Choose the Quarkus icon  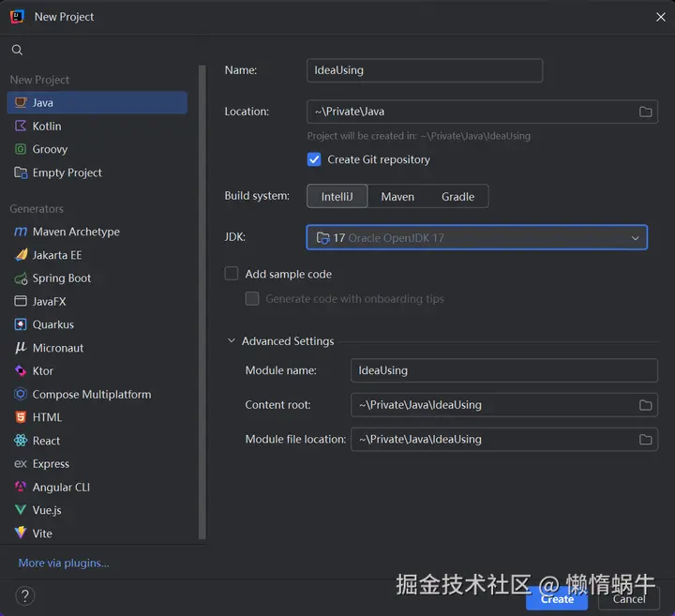[x=21, y=324]
